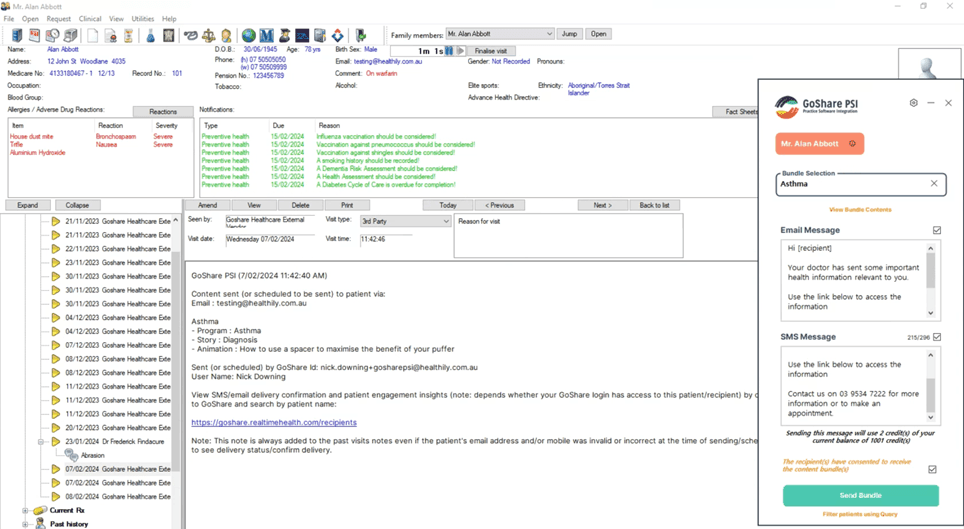Viewport: 964px width, 529px height.
Task: Click the Collapse tree button
Action: tap(77, 205)
